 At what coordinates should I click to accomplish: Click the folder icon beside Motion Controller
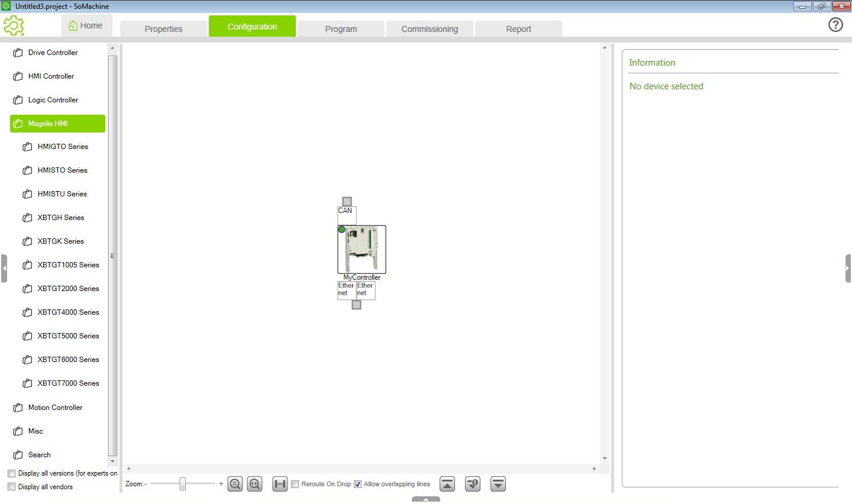[x=18, y=408]
